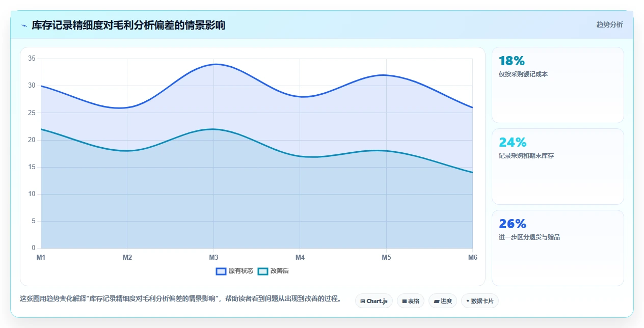Click the description sentence below the chart
Viewport: 644px width, 328px height.
(x=180, y=298)
